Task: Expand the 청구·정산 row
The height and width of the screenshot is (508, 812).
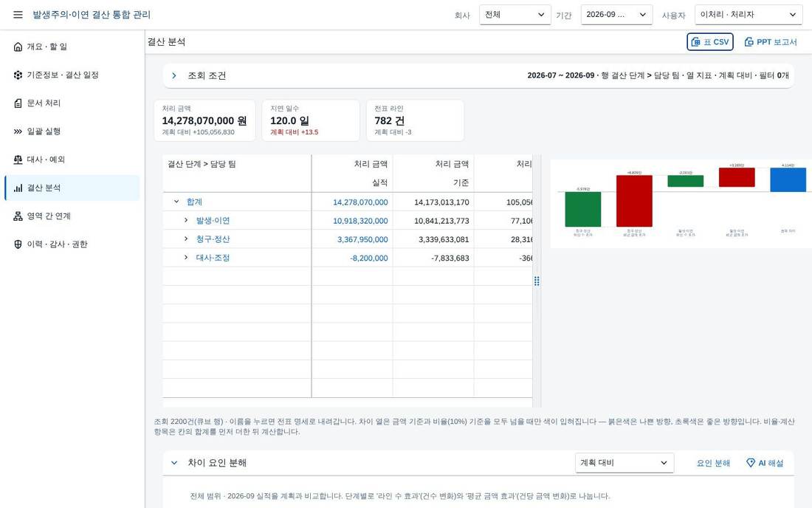Action: coord(186,238)
